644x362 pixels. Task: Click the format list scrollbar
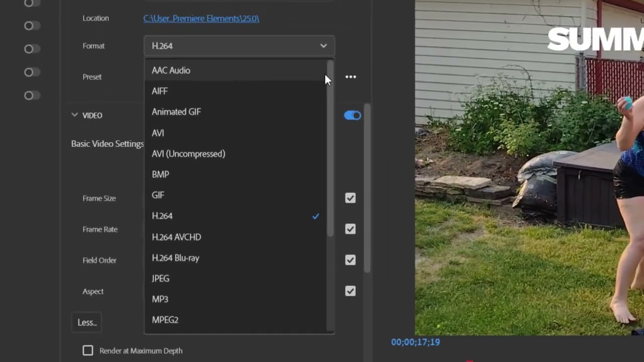coord(330,148)
